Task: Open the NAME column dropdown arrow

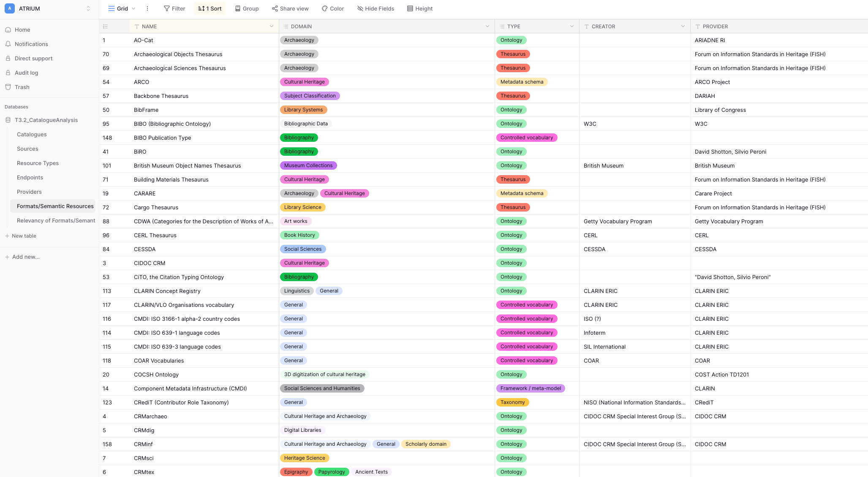Action: (272, 26)
